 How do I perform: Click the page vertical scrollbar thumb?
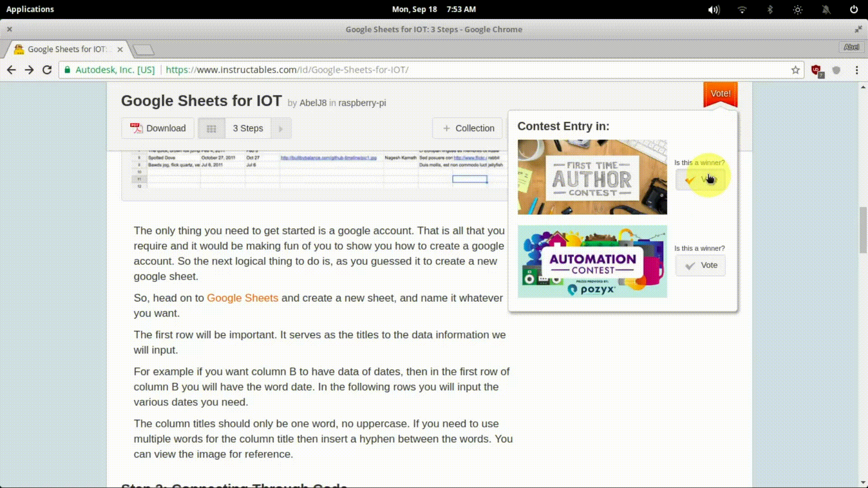point(863,230)
